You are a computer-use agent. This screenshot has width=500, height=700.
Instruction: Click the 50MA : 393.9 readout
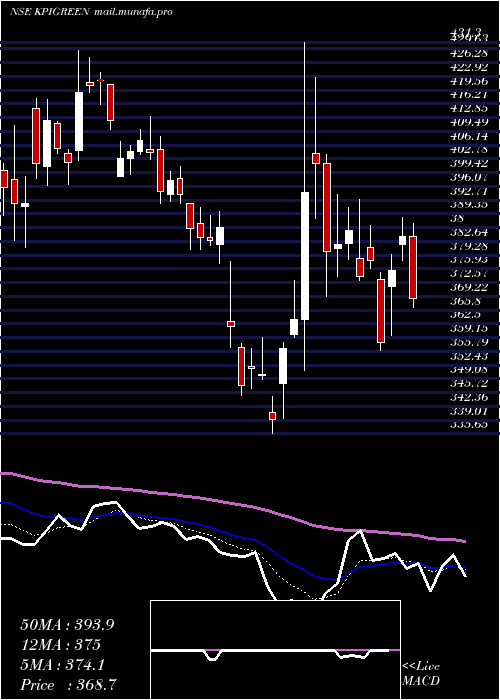point(67,625)
